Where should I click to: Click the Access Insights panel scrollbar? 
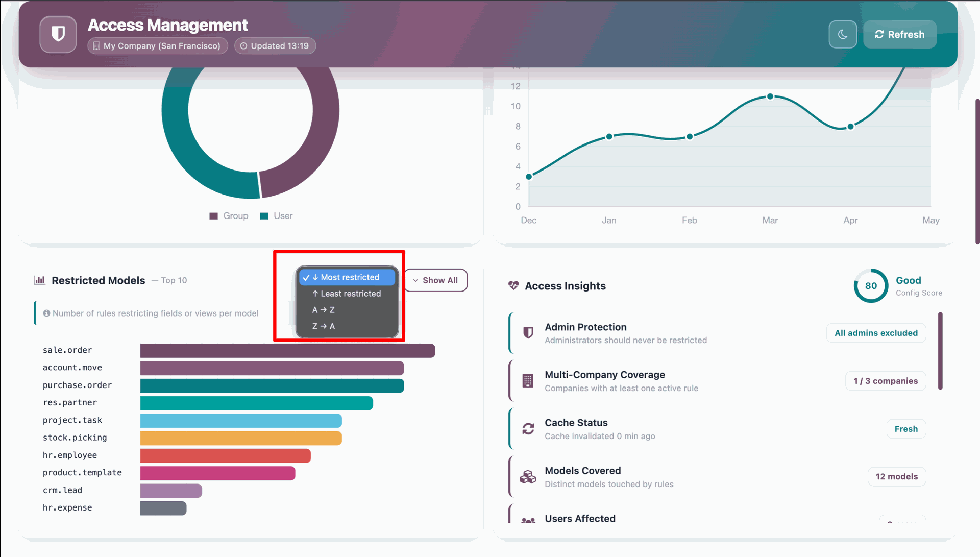click(940, 351)
